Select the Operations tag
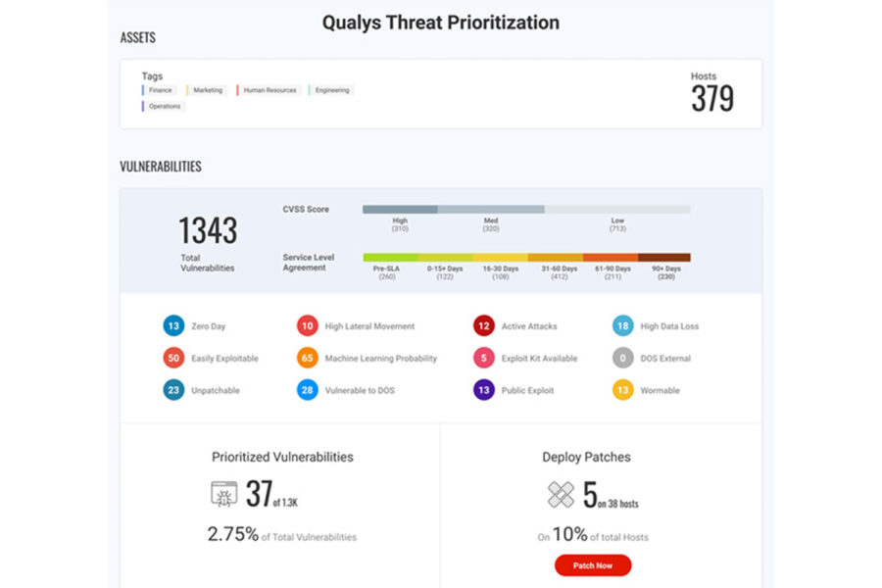Screen dimensions: 882x588 (164, 106)
